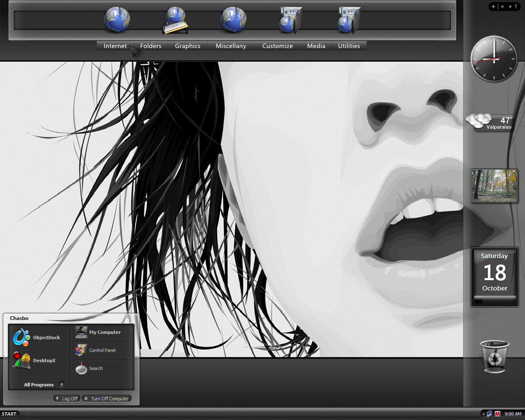The height and width of the screenshot is (420, 525).
Task: Expand hidden tray icons with plus
Action: [484, 414]
